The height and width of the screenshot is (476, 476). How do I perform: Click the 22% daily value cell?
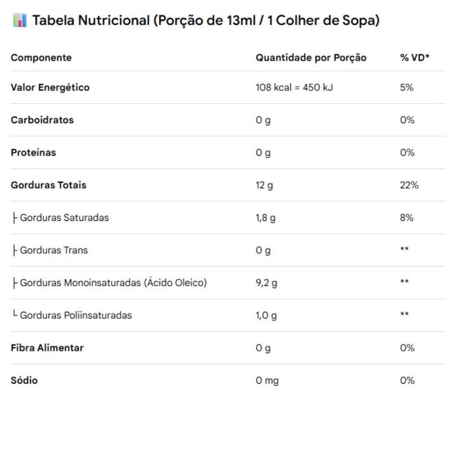coord(409,185)
